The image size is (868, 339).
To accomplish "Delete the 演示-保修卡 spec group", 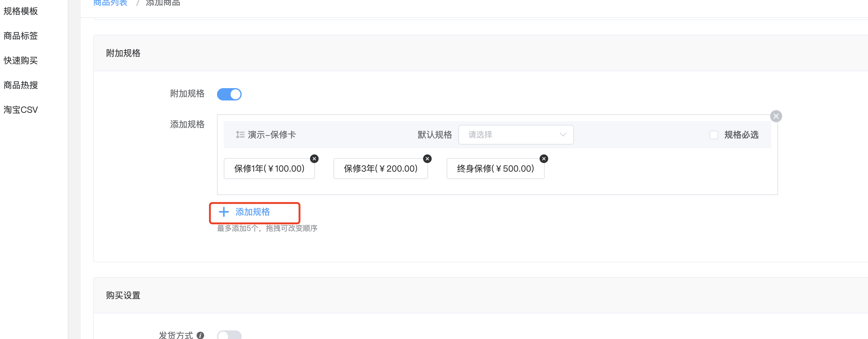I will click(776, 116).
